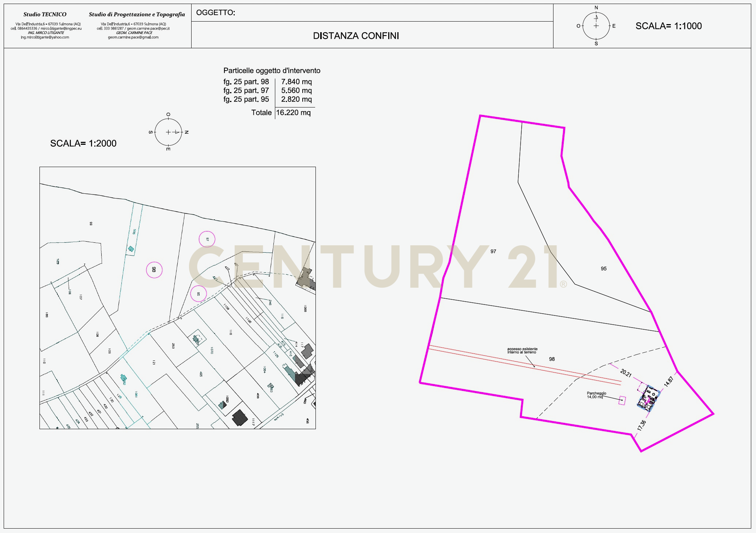This screenshot has height=533, width=756.
Task: Click the blue building footprint in the site plan
Action: coord(649,398)
